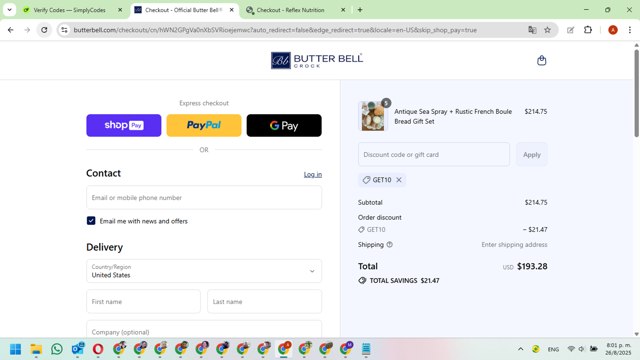
Task: Open Outlook from the taskbar
Action: click(78, 349)
